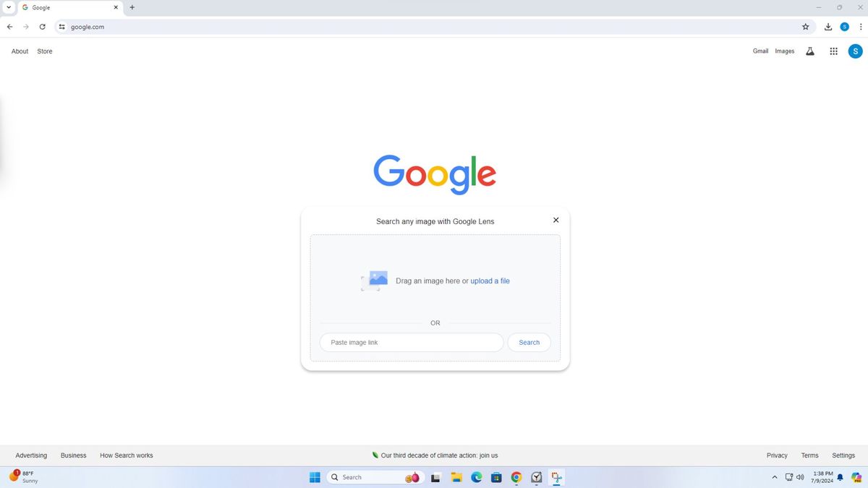This screenshot has height=488, width=868.
Task: Launch Microsoft Edge from taskbar
Action: (476, 477)
